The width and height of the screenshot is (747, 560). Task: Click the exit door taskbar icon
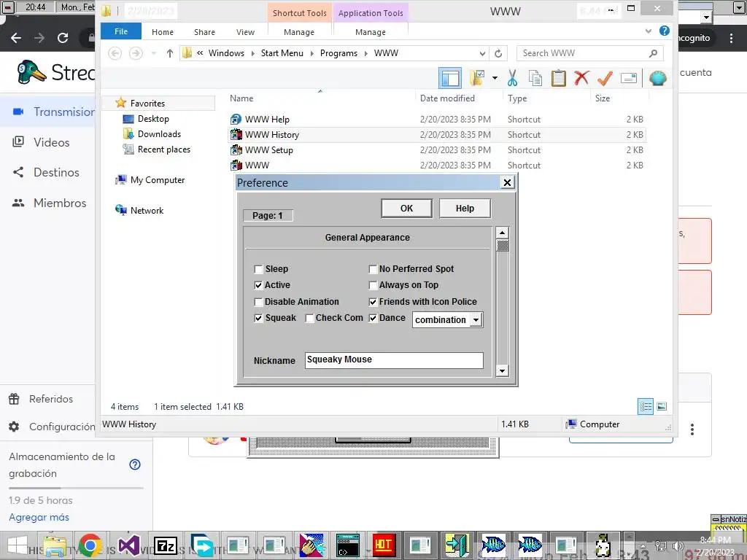457,545
